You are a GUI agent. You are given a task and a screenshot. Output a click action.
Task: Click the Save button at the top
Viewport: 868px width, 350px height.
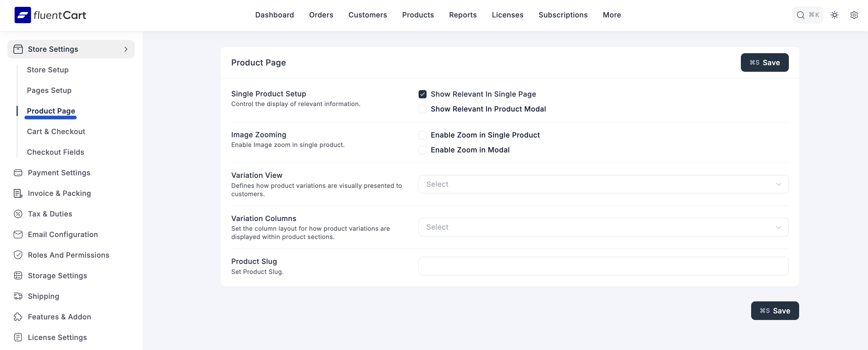765,62
